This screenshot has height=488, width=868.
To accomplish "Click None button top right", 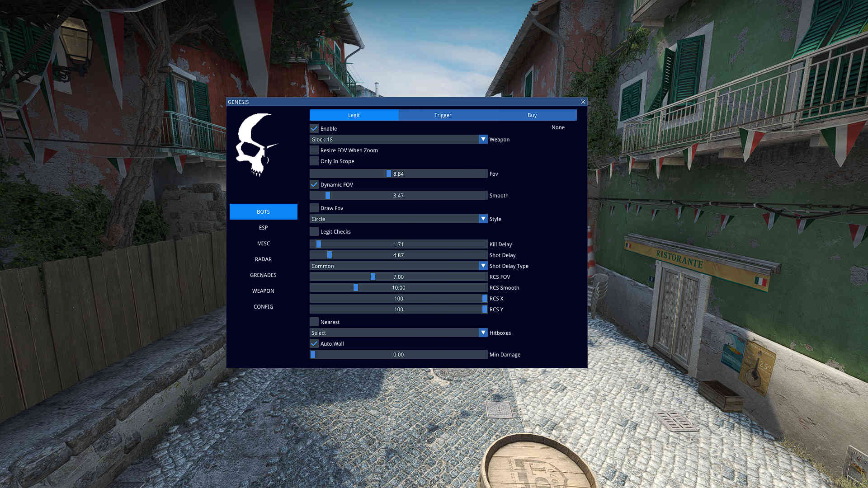I will coord(557,127).
